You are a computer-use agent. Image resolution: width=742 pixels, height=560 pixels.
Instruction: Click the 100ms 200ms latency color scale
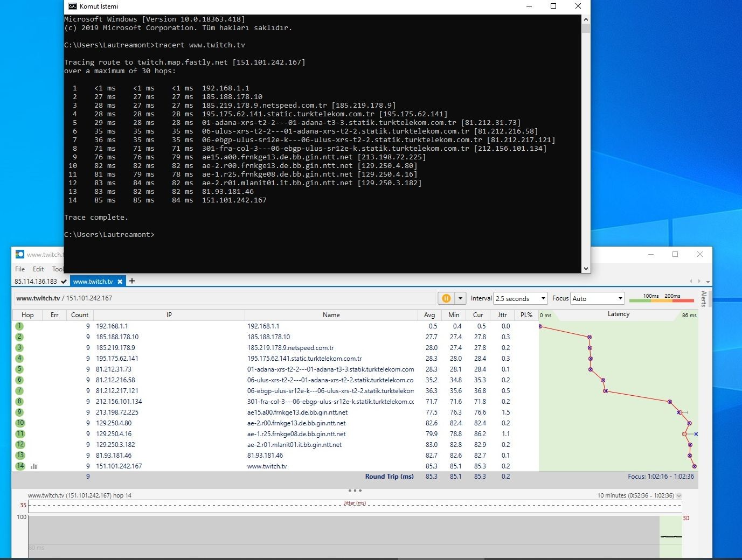click(661, 298)
